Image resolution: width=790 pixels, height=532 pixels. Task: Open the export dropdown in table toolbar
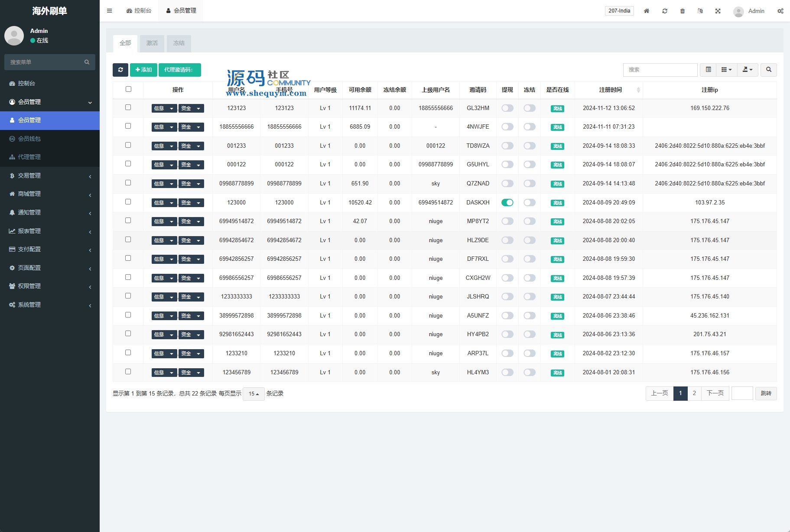coord(747,70)
